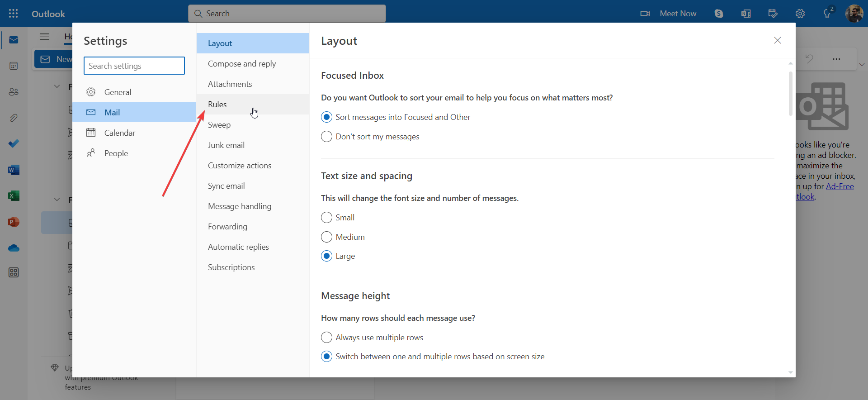868x400 pixels.
Task: Collapse the Folders group chevron
Action: pos(57,200)
